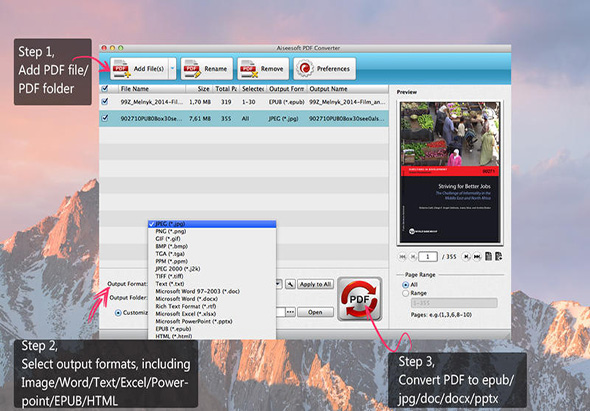This screenshot has height=411, width=590.
Task: Click the Rename toolbar button
Action: (207, 68)
